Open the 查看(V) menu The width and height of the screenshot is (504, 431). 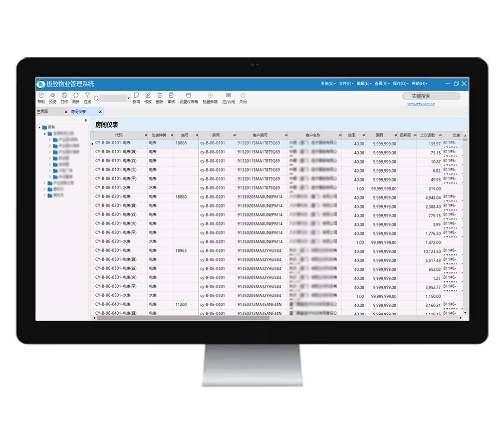382,84
